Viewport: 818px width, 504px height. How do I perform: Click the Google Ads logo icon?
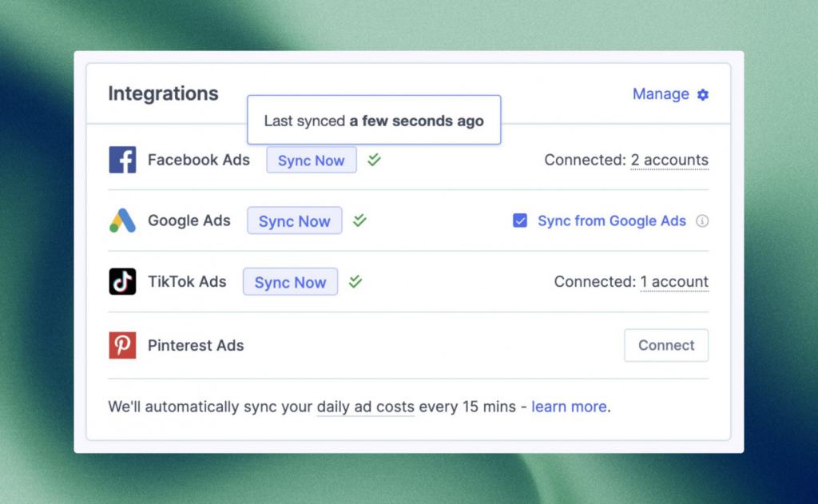[x=122, y=220]
